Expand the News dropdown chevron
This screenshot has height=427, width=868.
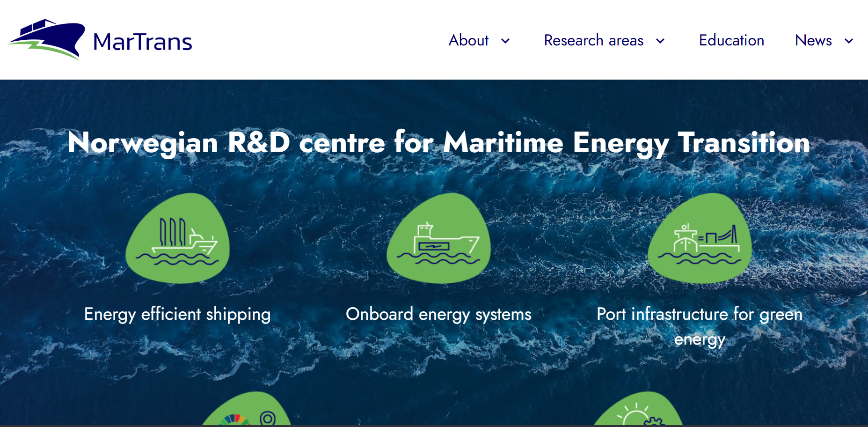[x=849, y=41]
